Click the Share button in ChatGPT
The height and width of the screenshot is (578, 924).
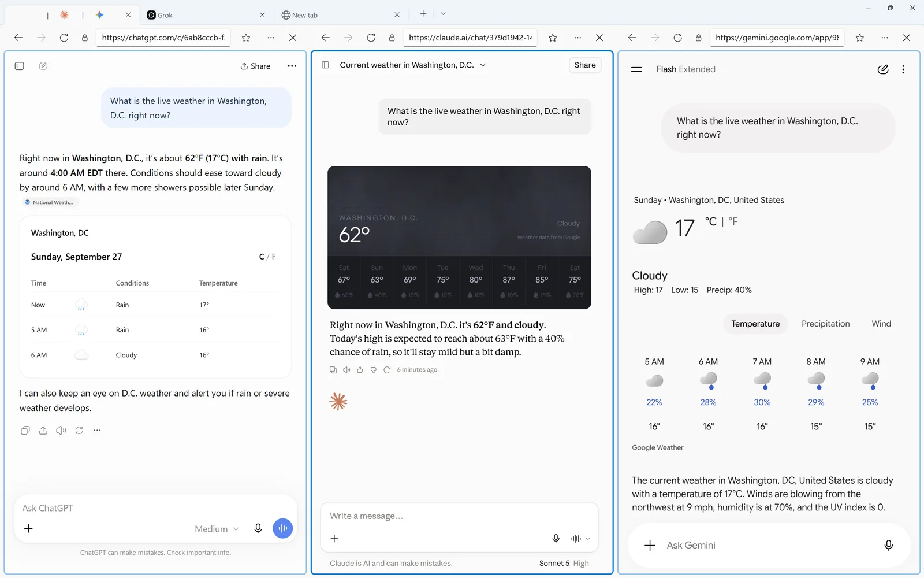point(255,66)
